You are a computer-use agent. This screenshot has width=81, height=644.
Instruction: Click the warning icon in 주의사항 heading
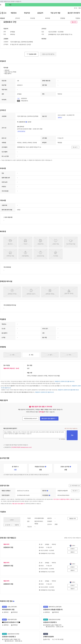[x=30, y=407]
